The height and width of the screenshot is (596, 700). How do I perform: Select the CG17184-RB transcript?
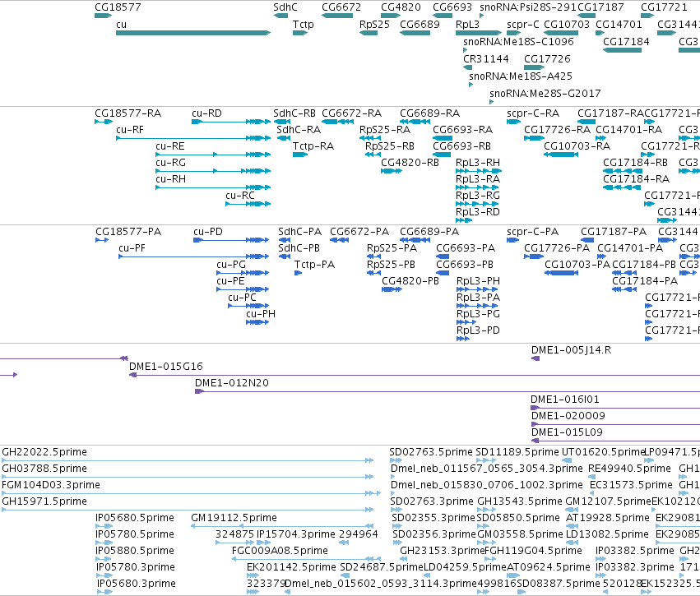622,171
